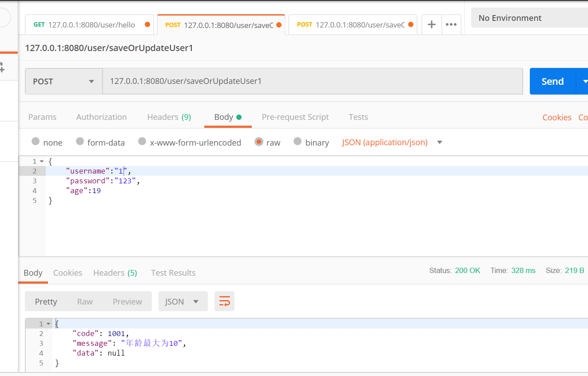Open the Cookies manager
The width and height of the screenshot is (588, 376).
point(556,117)
